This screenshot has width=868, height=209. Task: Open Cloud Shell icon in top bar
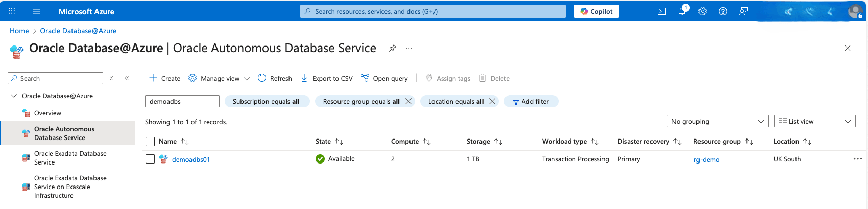tap(662, 11)
